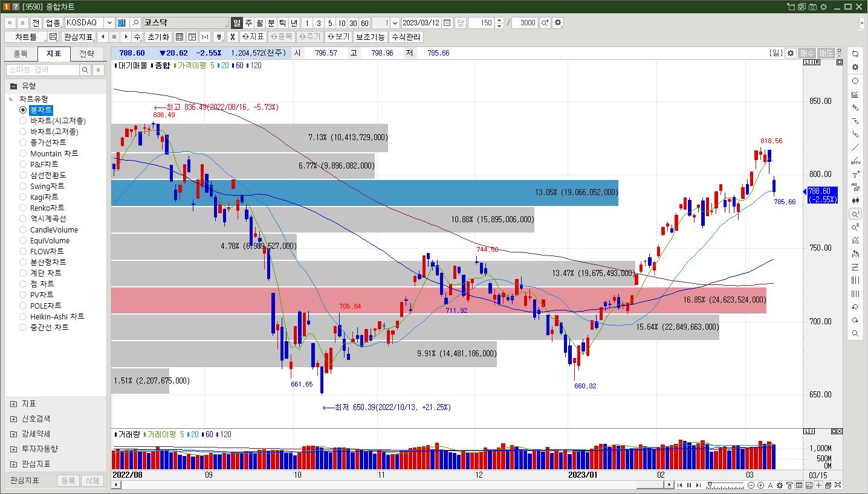The image size is (868, 494).
Task: Click the grid layout icon in toolbar
Action: click(x=180, y=37)
